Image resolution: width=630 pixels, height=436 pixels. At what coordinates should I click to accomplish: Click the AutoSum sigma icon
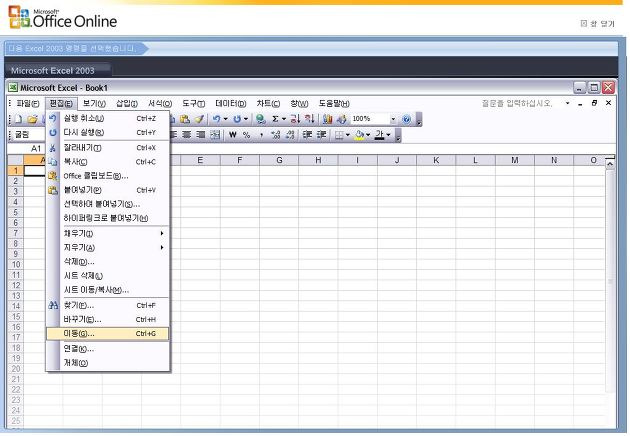275,119
